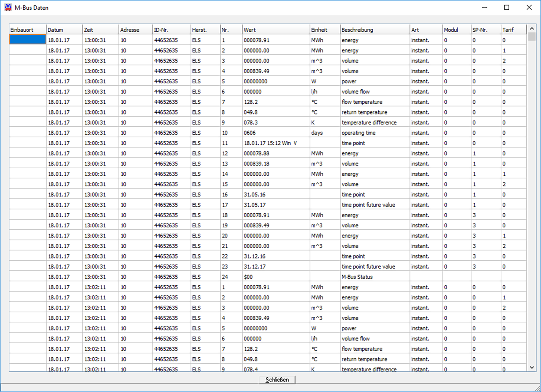541x392 pixels.
Task: Select the cell with 18.01.17 15:12 Win V
Action: click(276, 143)
